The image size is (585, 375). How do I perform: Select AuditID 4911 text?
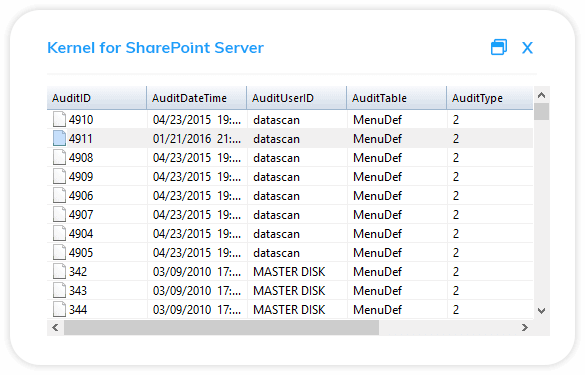pyautogui.click(x=81, y=139)
